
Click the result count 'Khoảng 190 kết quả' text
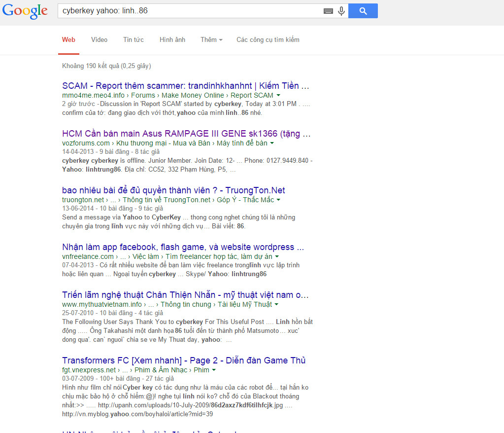point(91,66)
